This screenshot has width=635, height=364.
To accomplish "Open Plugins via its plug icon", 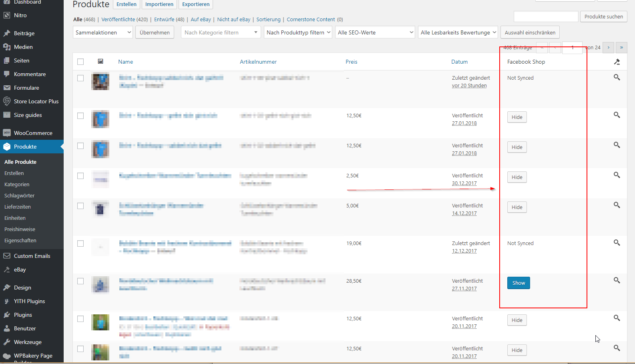I will coord(7,315).
